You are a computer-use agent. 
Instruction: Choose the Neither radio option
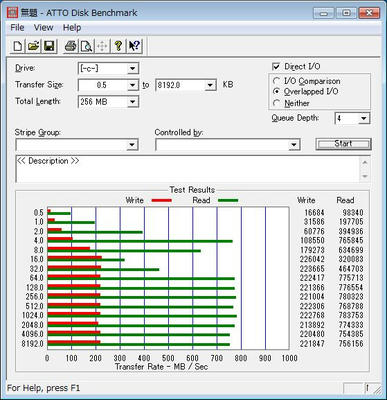click(x=276, y=103)
